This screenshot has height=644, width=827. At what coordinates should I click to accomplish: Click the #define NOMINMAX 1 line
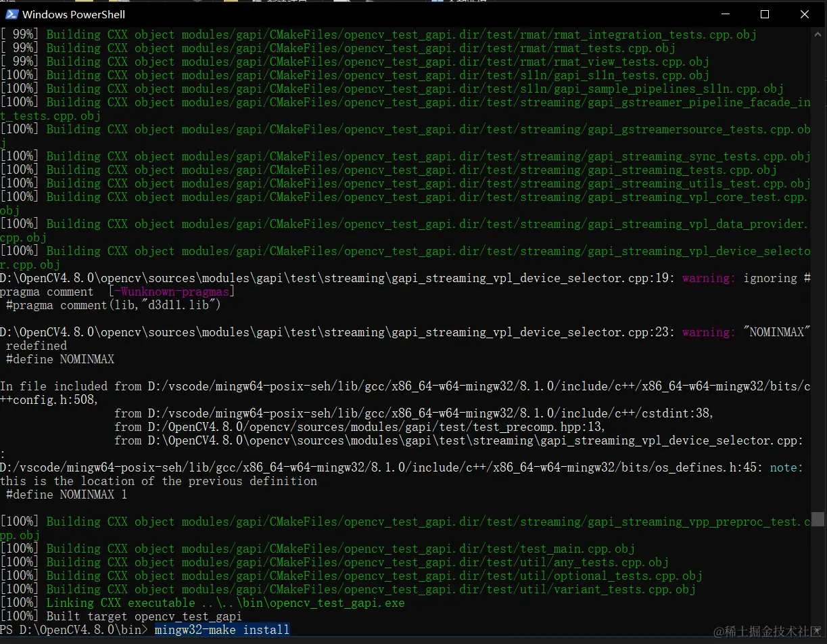tap(66, 495)
